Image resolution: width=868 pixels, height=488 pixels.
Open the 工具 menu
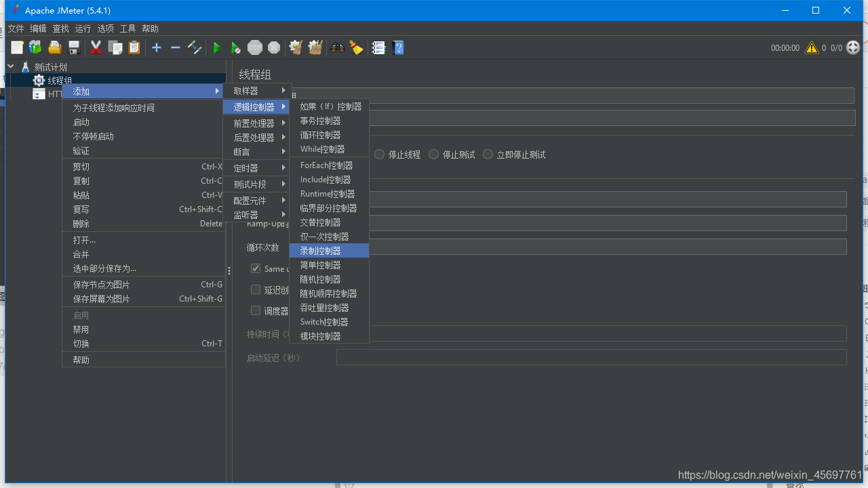[127, 28]
